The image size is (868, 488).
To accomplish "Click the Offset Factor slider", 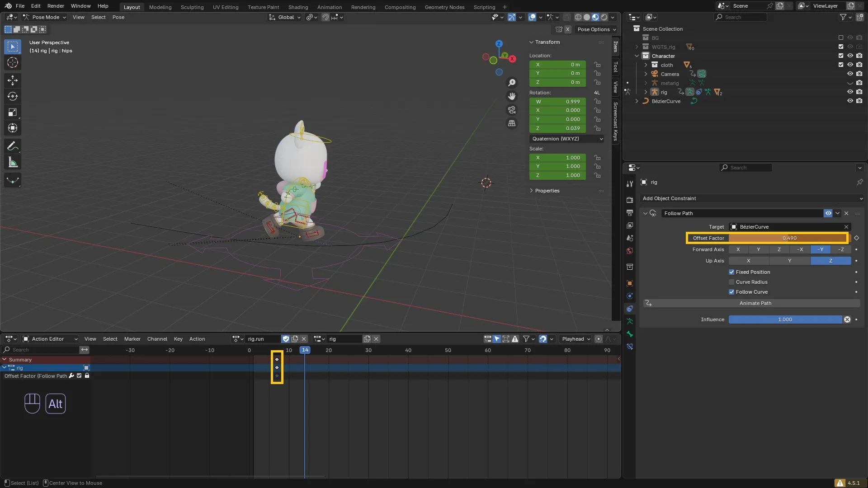I will pyautogui.click(x=789, y=238).
